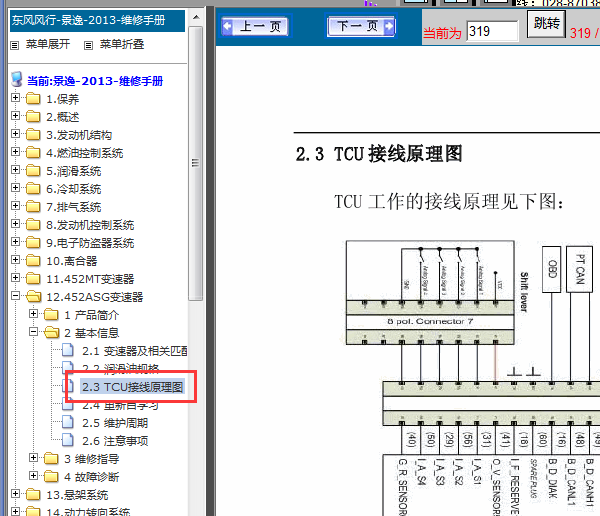Viewport: 600px width, 516px height.
Task: Click the OBD box in the wiring diagram
Action: click(552, 269)
